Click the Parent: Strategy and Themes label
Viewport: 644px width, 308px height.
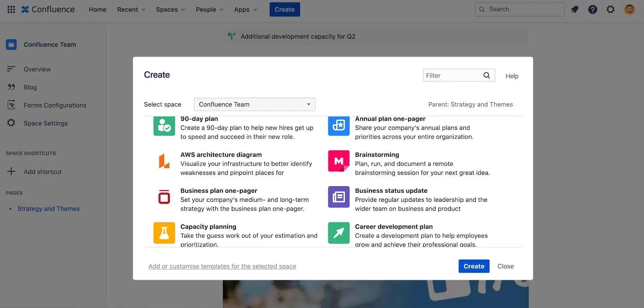point(471,105)
